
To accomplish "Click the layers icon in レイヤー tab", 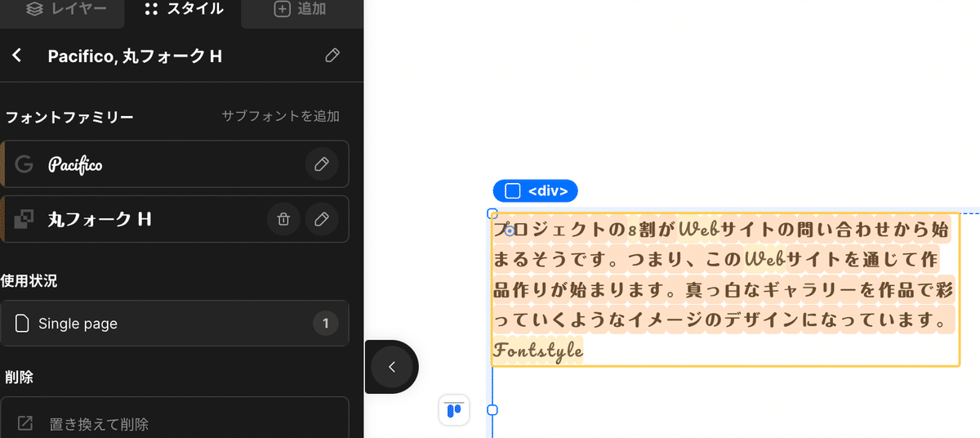I will coord(33,9).
